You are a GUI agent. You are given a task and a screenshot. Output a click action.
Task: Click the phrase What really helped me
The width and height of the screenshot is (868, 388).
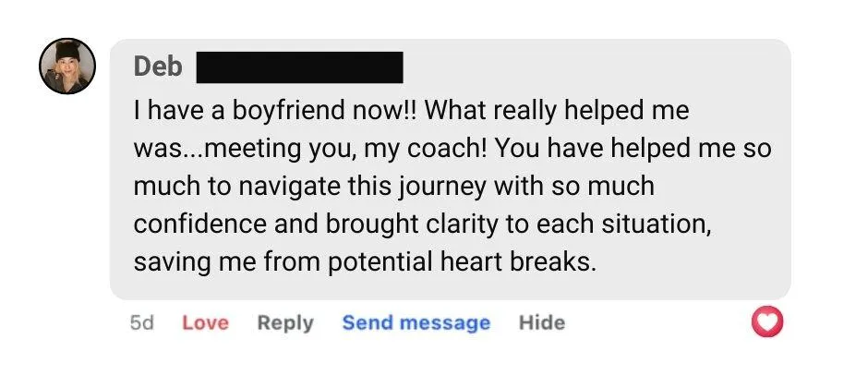[556, 111]
